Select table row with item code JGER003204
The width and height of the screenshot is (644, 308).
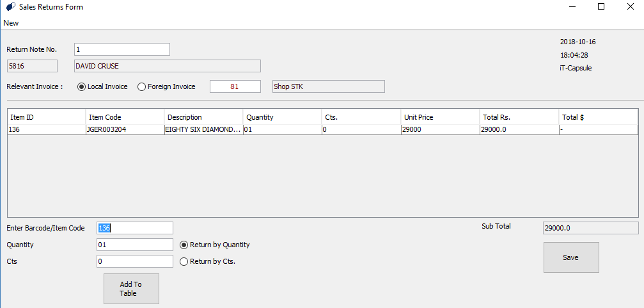point(124,129)
